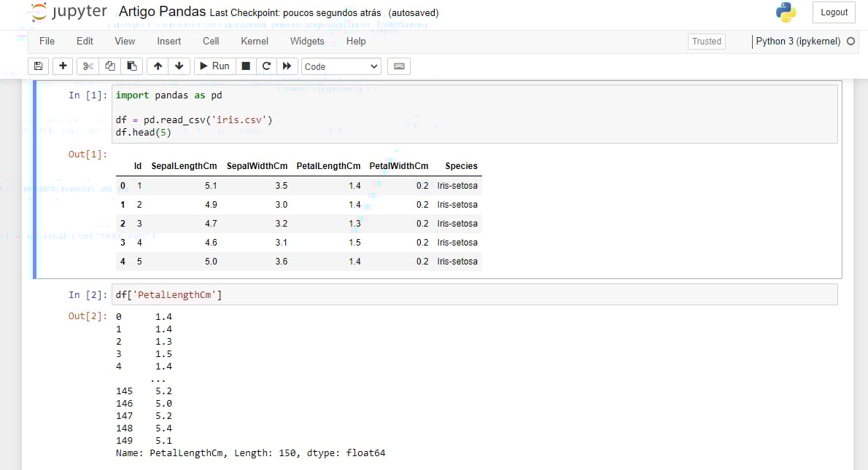The height and width of the screenshot is (470, 868).
Task: Click the Name: PetalLengthCm summary line
Action: tap(250, 453)
